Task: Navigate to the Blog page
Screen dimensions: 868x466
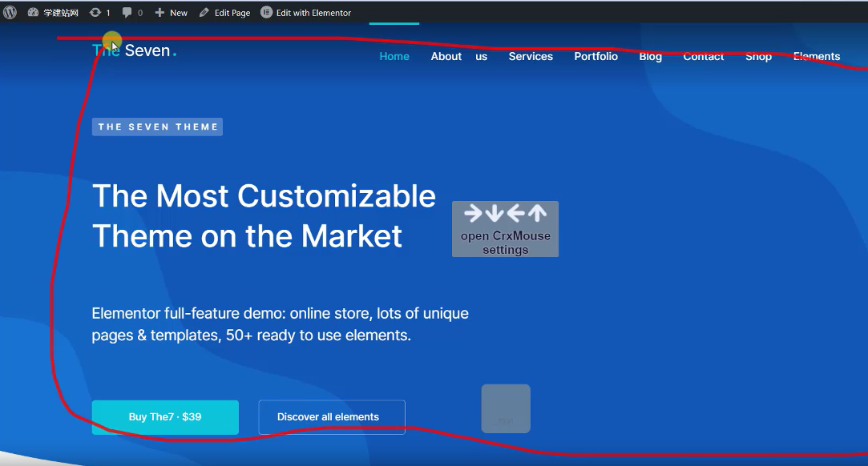Action: 651,56
